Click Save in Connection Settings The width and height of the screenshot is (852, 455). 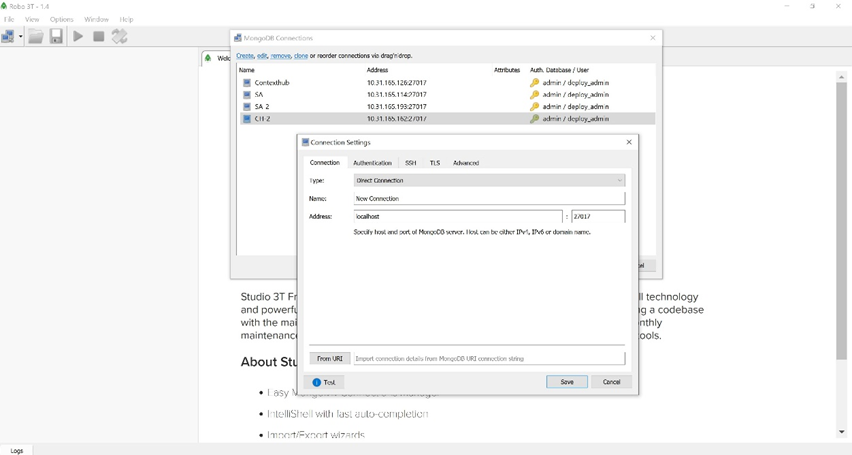[567, 382]
